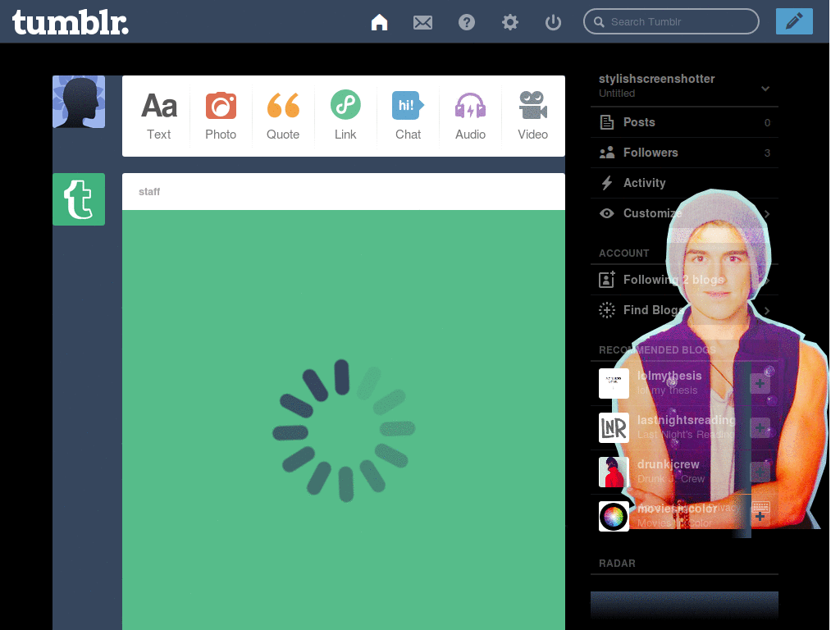This screenshot has height=630, width=840.
Task: Click the LNR lastnightsreading avatar
Action: pos(614,427)
